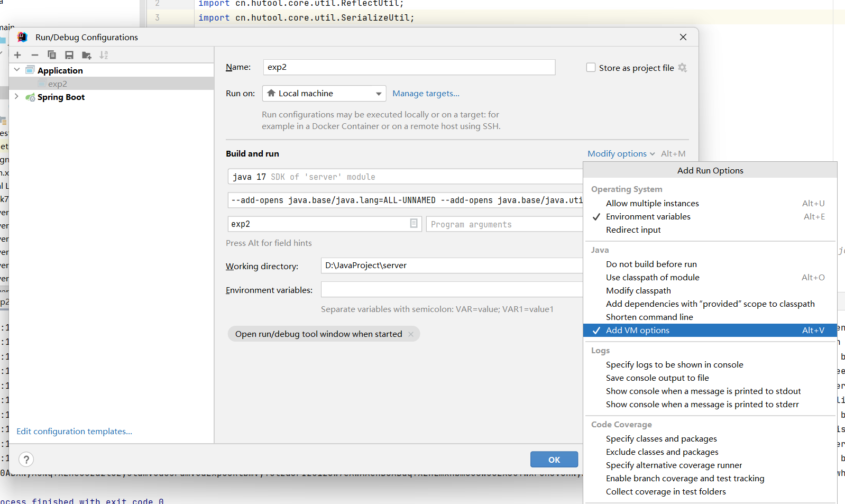Toggle Store as project file checkbox
The width and height of the screenshot is (845, 504).
591,68
